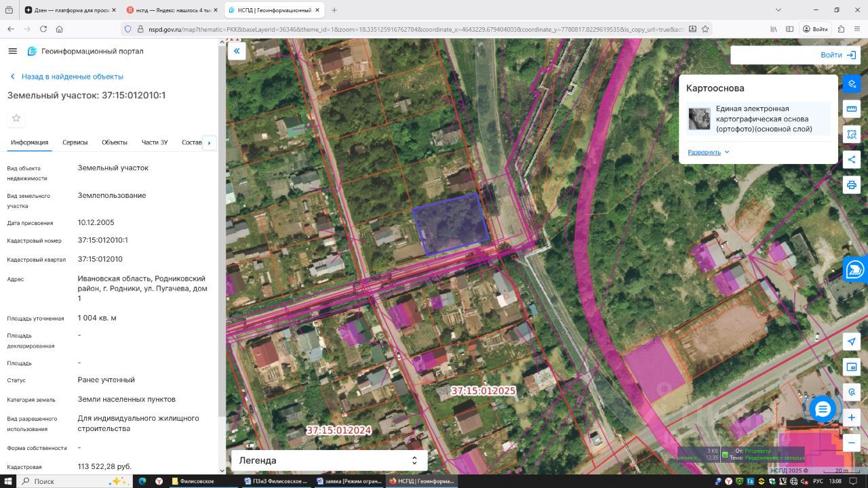This screenshot has height=488, width=868.
Task: Select the ortofoto base layer thumbnail
Action: point(700,119)
